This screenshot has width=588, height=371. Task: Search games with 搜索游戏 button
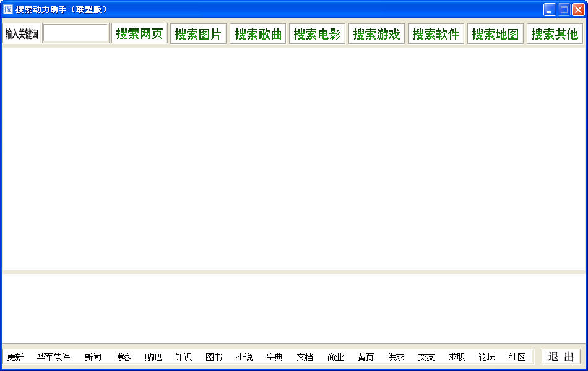376,34
